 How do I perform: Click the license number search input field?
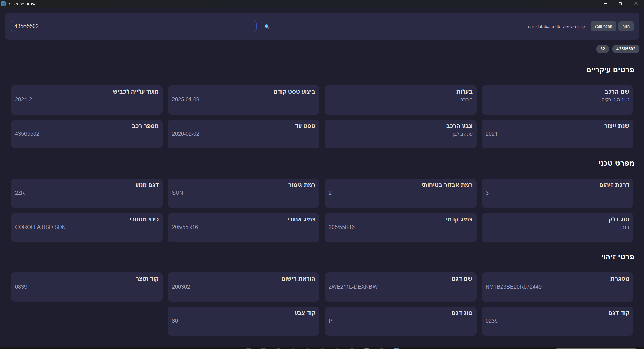coord(134,26)
